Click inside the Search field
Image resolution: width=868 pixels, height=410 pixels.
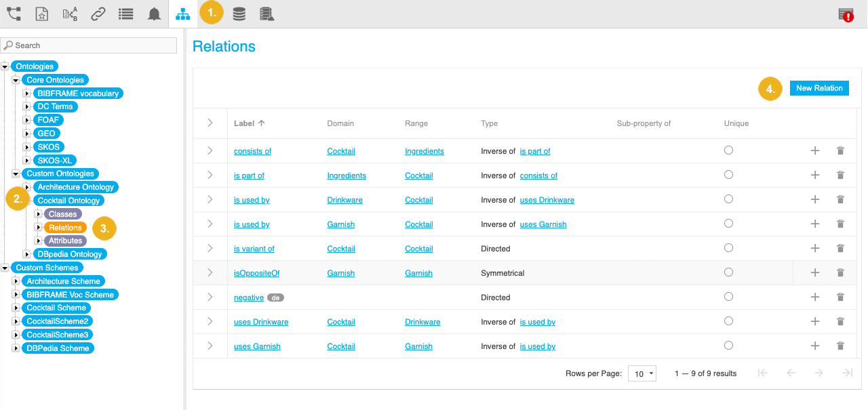click(89, 45)
